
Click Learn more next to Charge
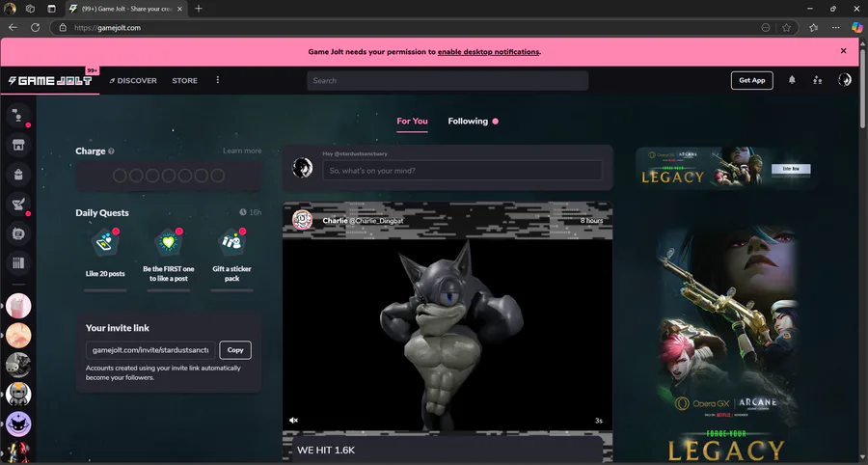242,150
